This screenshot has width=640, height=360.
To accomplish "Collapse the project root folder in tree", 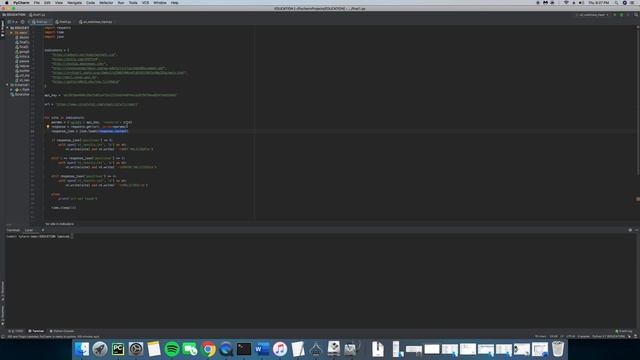I will tap(7, 28).
